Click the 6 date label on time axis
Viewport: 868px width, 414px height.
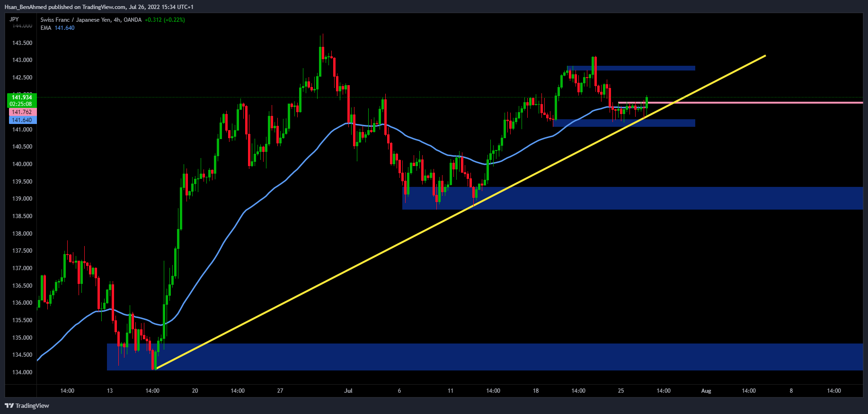click(x=399, y=391)
